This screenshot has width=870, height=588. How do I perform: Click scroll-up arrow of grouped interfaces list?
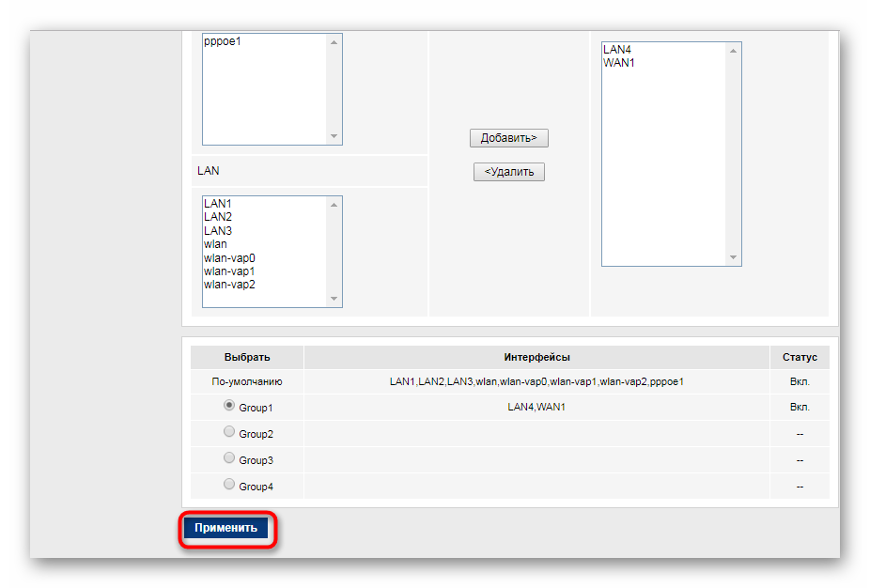[734, 51]
